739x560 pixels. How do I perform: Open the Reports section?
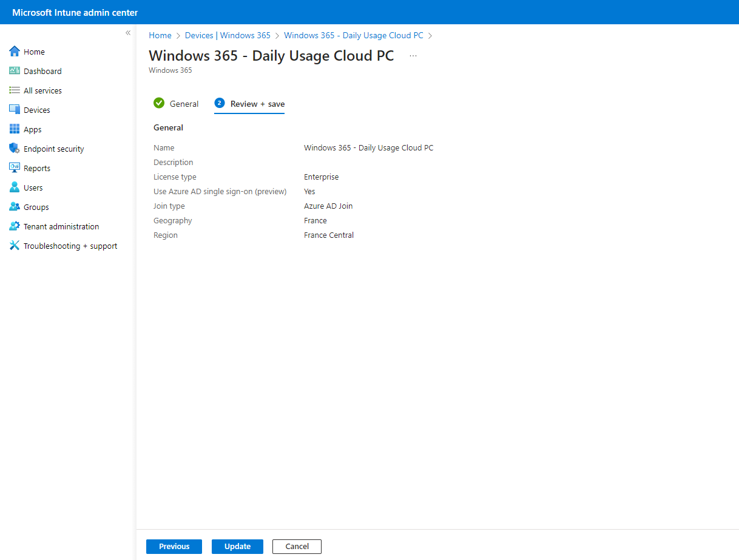pyautogui.click(x=37, y=168)
